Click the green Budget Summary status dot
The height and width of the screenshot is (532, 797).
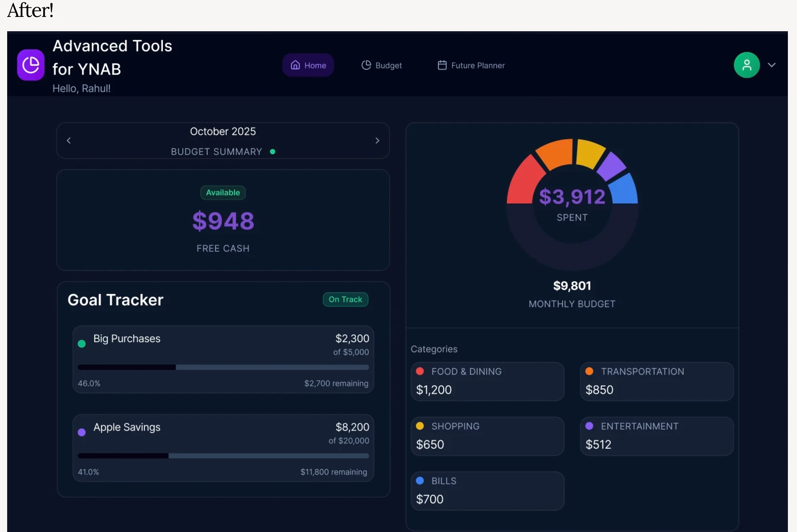pos(273,152)
